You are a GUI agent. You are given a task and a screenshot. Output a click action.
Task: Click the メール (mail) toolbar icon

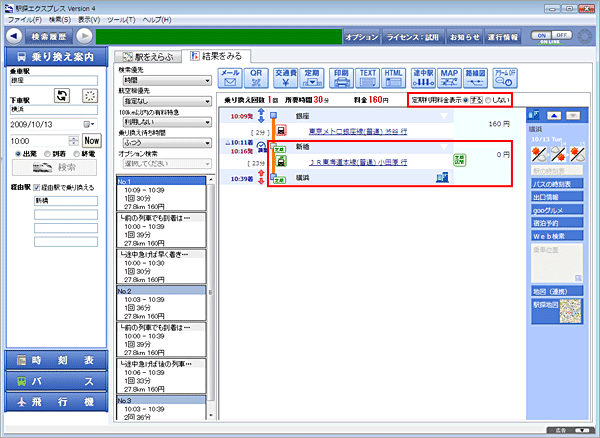229,78
